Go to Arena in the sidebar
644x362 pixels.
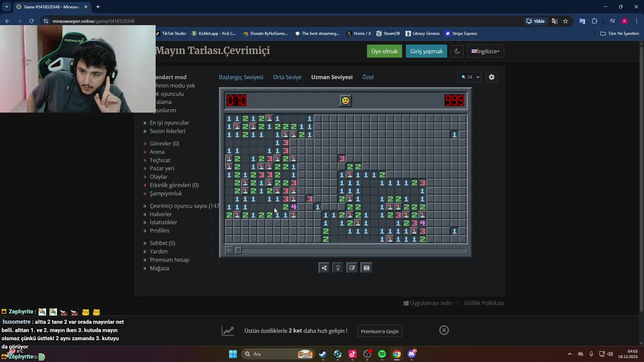point(157,152)
